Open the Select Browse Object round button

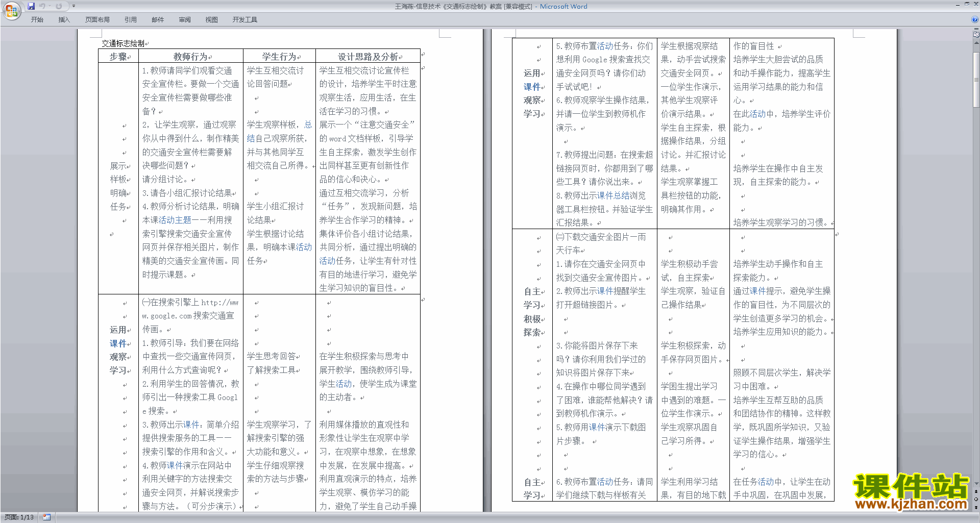point(976,499)
